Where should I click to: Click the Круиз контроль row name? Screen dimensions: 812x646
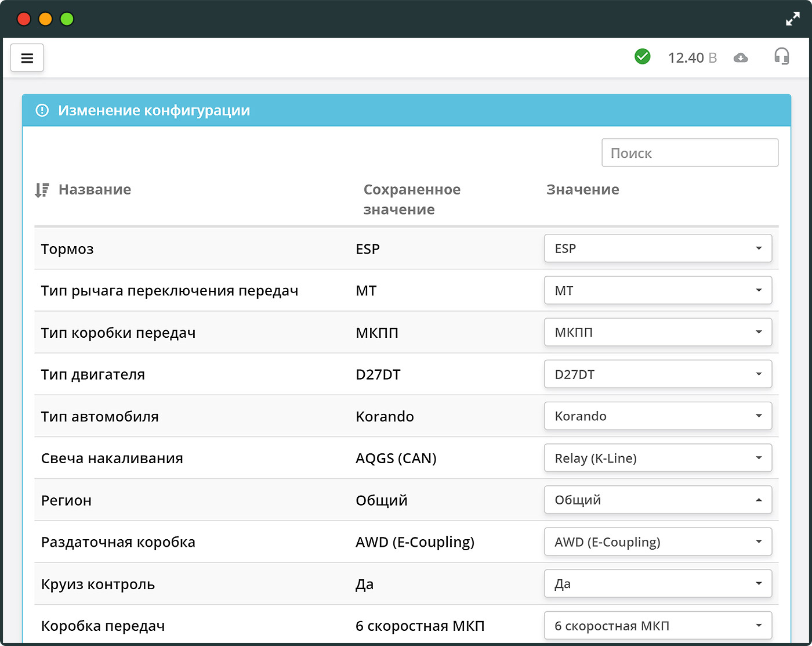[98, 584]
